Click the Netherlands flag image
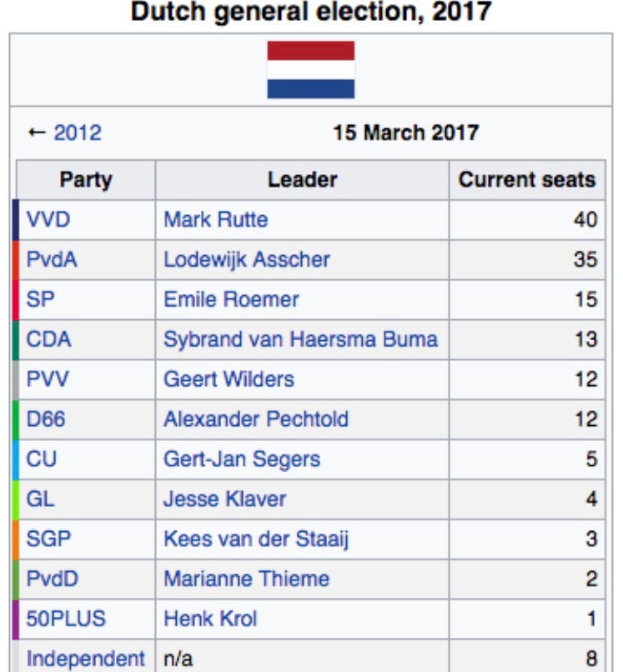Screen dimensions: 623x672 (311, 70)
